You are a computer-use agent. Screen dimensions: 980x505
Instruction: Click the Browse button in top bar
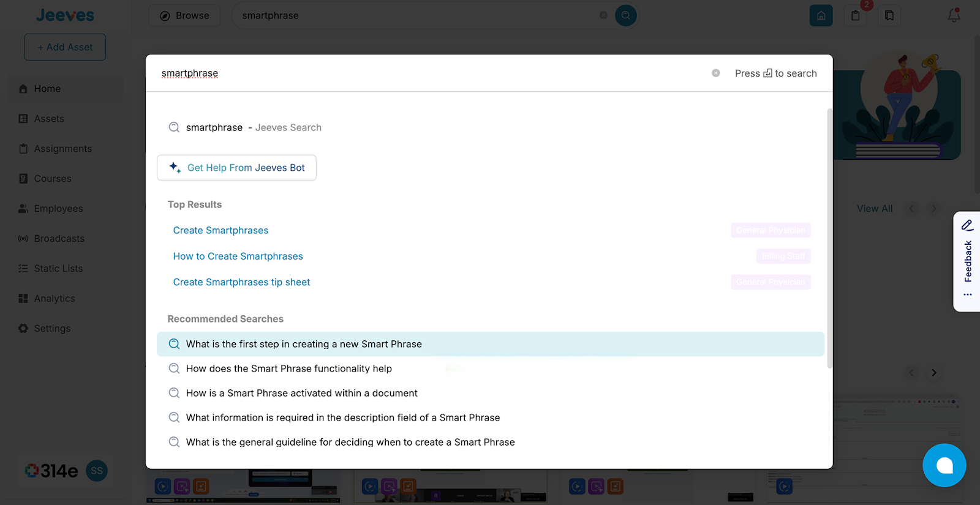184,16
